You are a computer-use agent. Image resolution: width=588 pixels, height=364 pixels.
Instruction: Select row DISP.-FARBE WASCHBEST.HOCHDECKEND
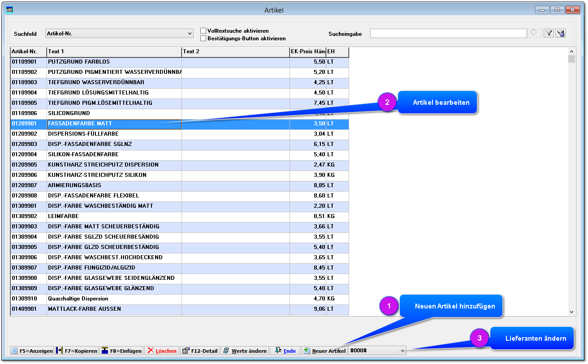pos(180,257)
